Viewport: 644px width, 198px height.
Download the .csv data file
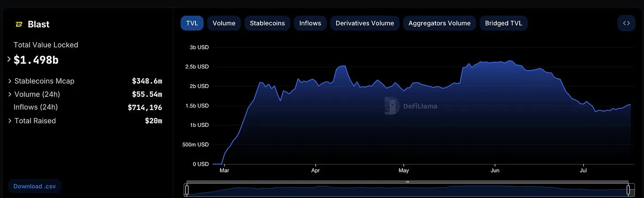(x=34, y=186)
